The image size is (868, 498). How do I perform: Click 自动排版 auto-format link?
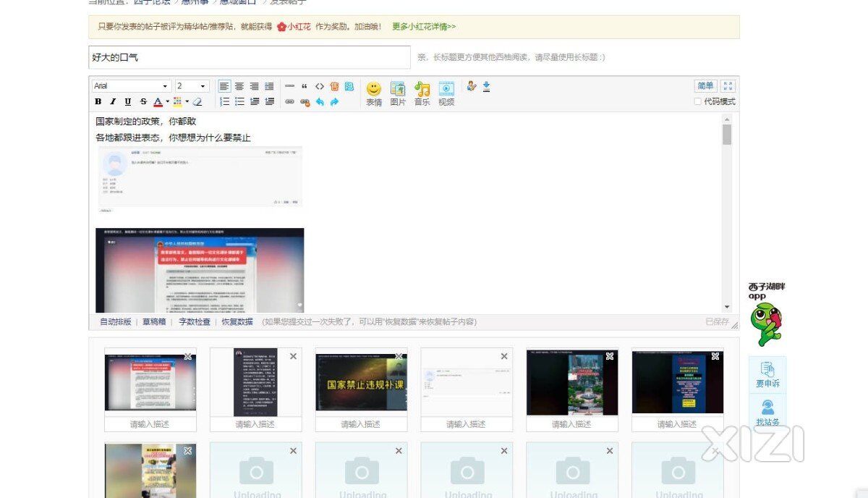click(x=116, y=322)
